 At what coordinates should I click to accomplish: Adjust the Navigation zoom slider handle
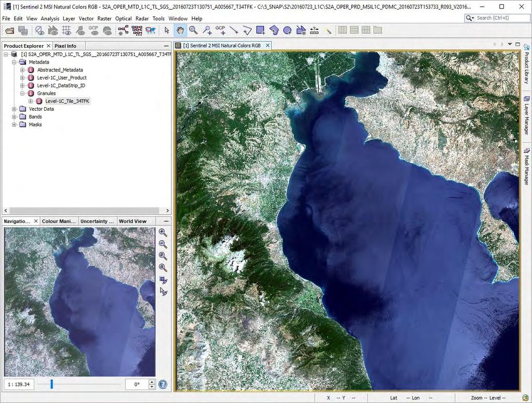click(51, 384)
